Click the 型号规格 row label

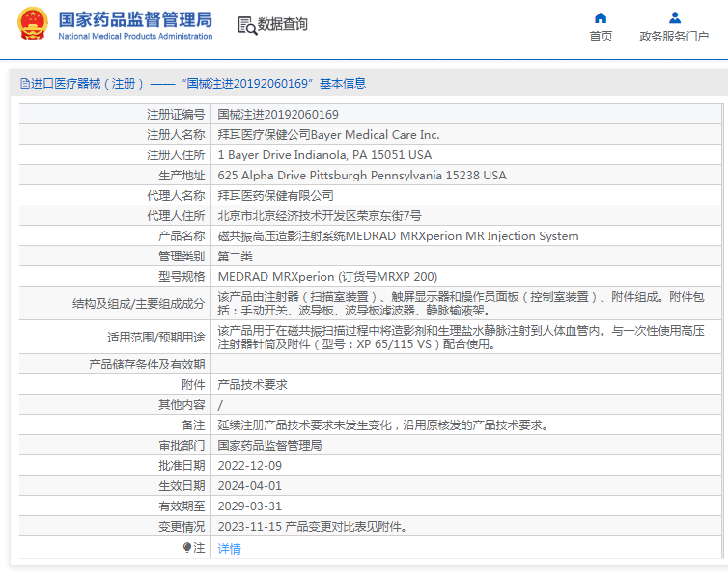tap(182, 277)
